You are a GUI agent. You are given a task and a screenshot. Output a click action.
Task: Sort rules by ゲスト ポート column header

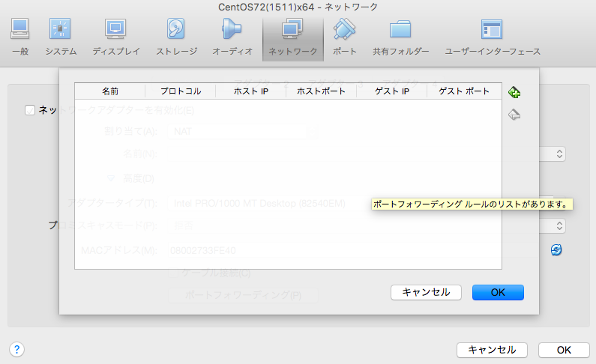coord(464,91)
